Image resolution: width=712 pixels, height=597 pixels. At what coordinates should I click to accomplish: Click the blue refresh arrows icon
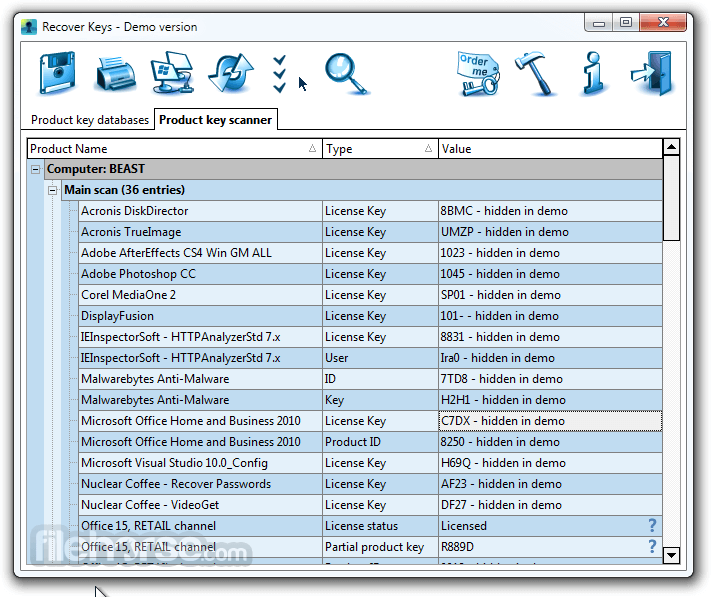click(231, 73)
